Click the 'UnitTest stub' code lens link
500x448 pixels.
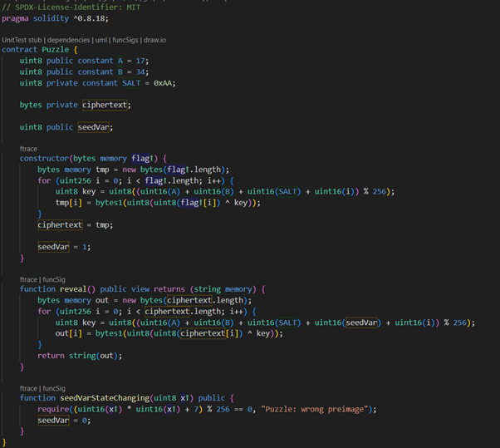click(22, 40)
